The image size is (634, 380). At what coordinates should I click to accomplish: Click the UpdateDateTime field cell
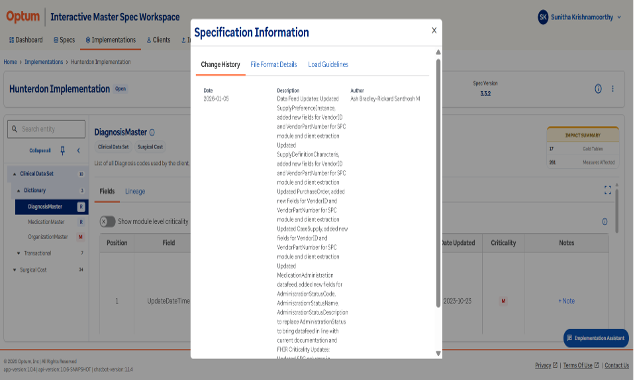tap(168, 301)
